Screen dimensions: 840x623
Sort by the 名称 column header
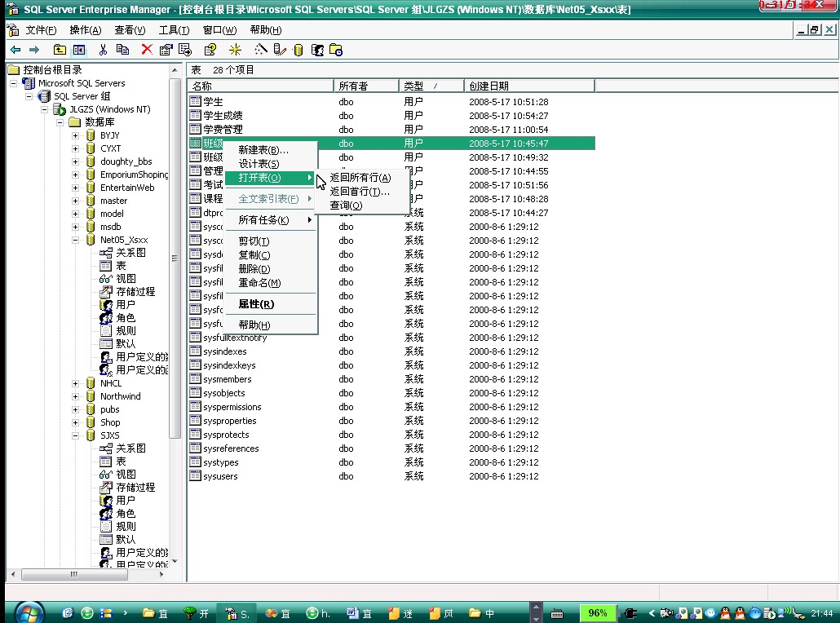click(260, 86)
